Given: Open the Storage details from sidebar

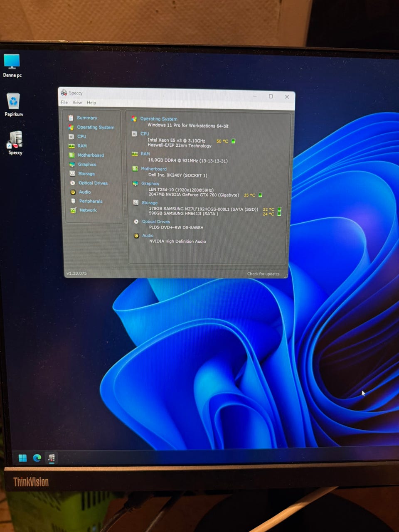Looking at the screenshot, I should coord(86,174).
